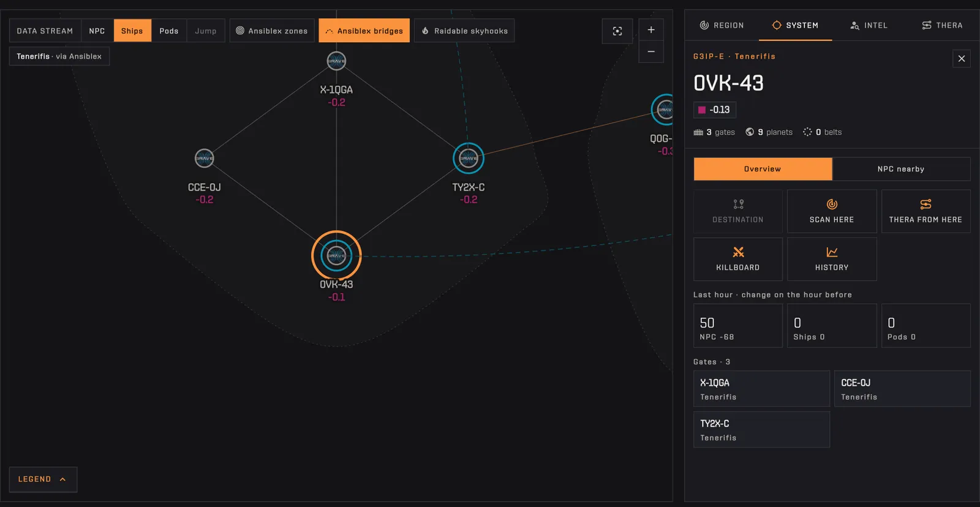Toggle Ansiblex bridges overlay
Image resolution: width=980 pixels, height=507 pixels.
point(364,31)
